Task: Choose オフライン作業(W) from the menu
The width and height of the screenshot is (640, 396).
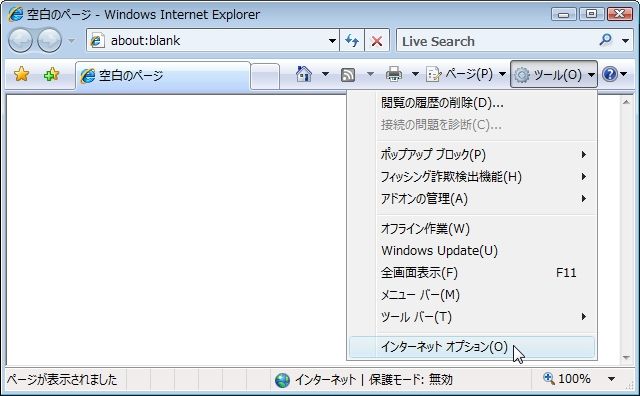Action: pos(471,229)
